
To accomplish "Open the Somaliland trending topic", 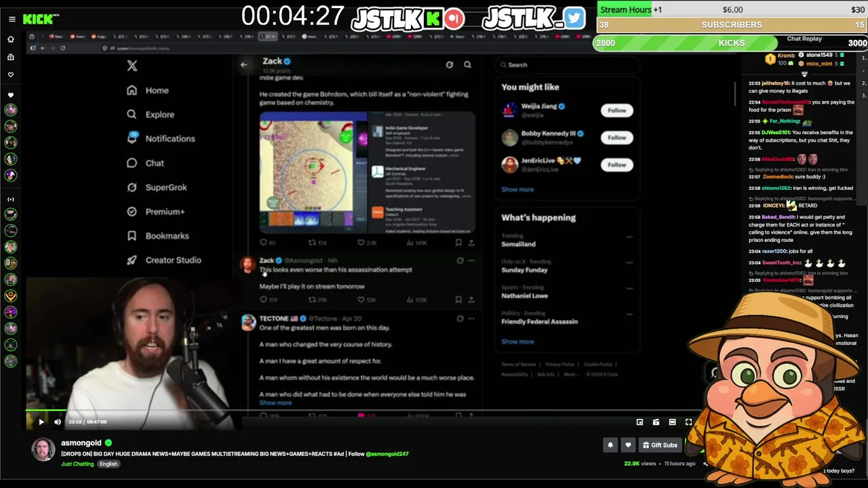I will coord(518,244).
